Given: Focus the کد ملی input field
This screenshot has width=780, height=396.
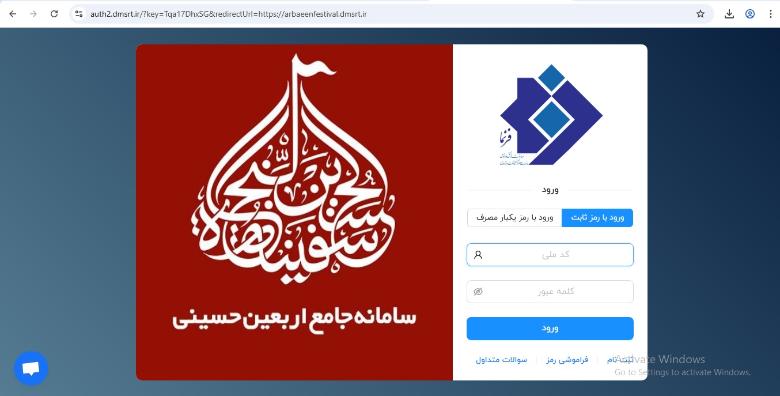Looking at the screenshot, I should pyautogui.click(x=550, y=255).
